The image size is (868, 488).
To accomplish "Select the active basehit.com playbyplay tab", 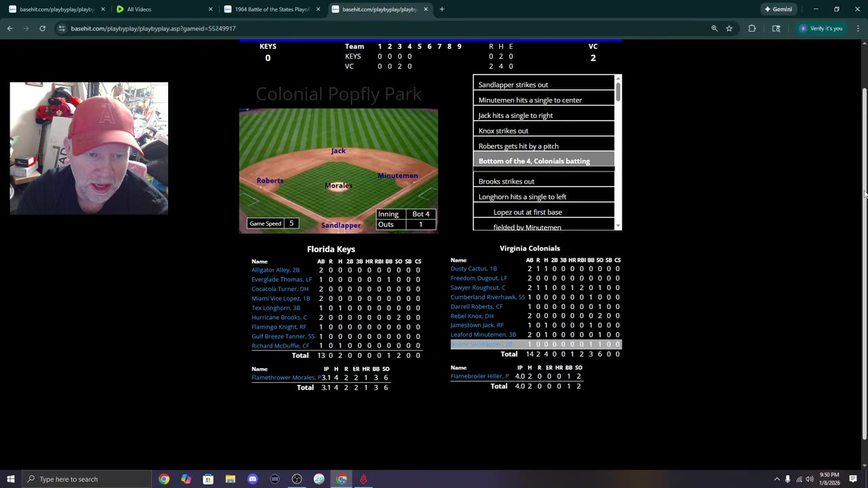I will 380,9.
